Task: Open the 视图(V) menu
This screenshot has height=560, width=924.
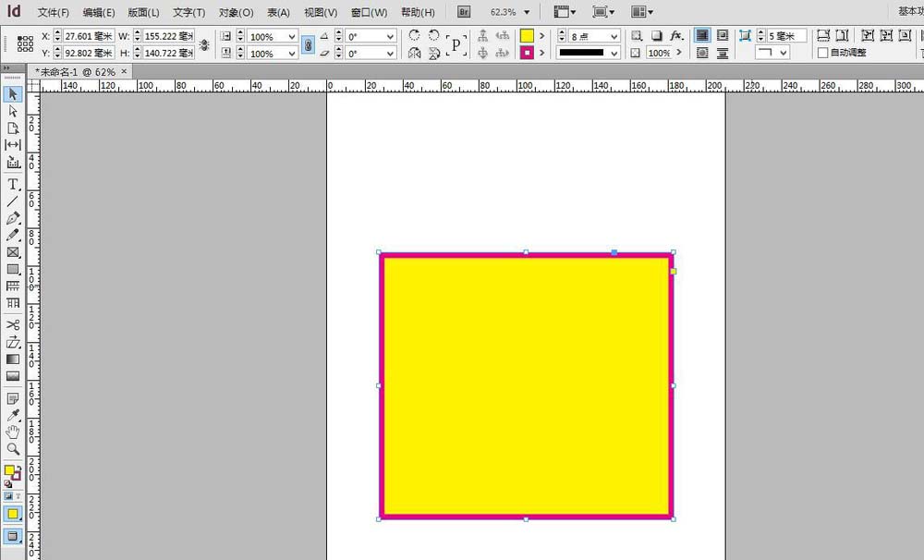Action: [321, 12]
